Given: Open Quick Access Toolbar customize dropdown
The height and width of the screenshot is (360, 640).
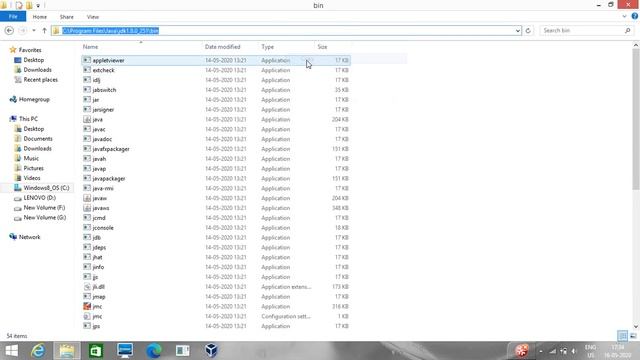Looking at the screenshot, I should click(x=38, y=5).
